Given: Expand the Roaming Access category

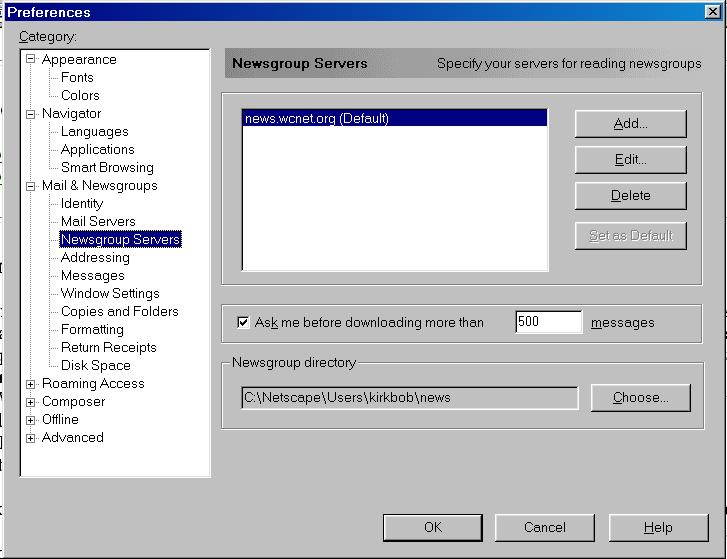Looking at the screenshot, I should 31,384.
